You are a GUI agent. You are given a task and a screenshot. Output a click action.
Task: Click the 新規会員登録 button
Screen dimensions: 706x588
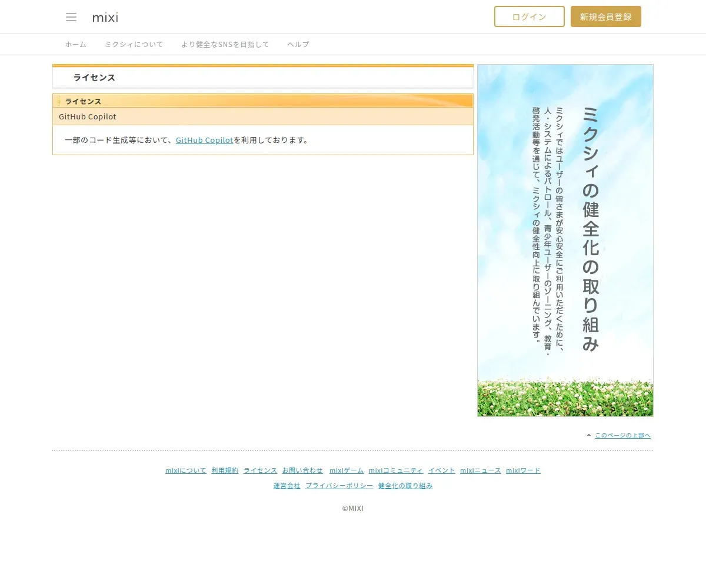click(x=606, y=16)
